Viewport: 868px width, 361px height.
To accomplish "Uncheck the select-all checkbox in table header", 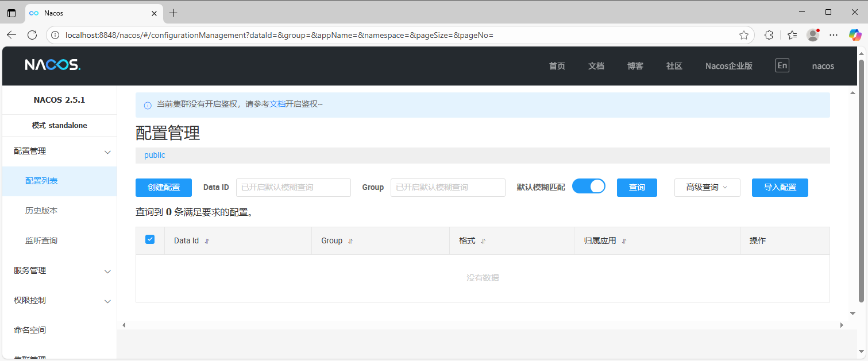I will click(150, 240).
